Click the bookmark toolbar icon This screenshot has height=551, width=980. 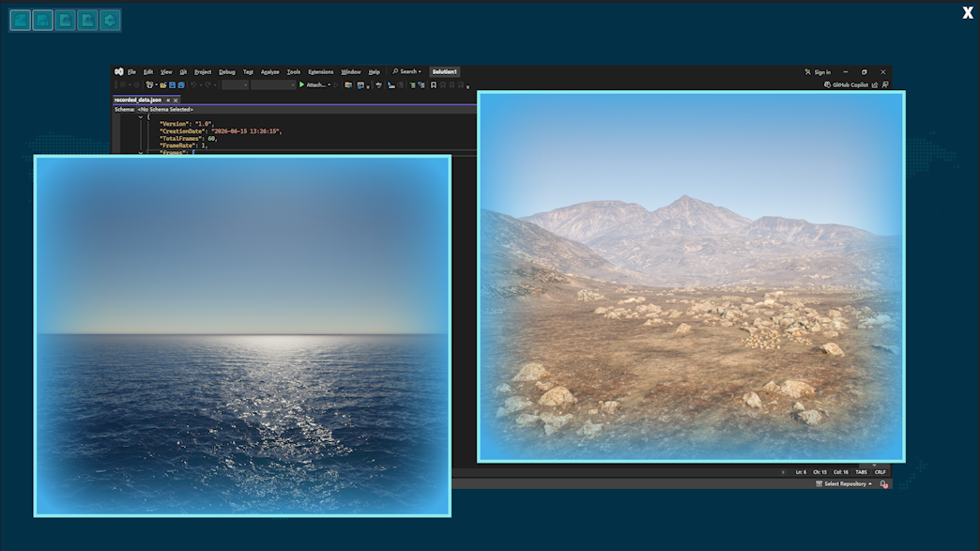click(433, 85)
